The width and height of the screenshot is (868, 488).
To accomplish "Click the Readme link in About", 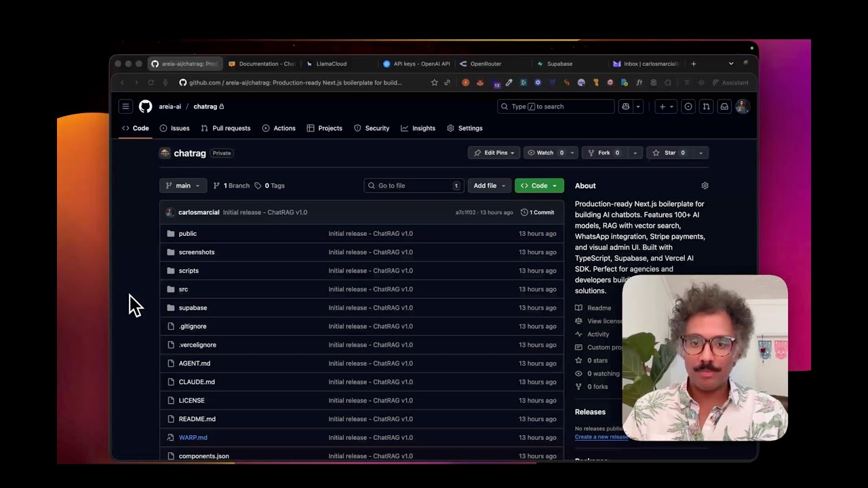I will coord(593,308).
